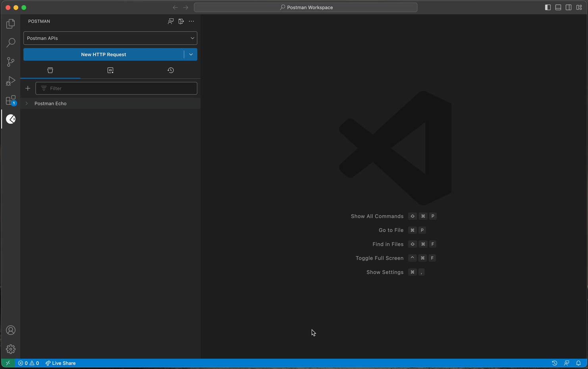Viewport: 588px width, 369px height.
Task: Start a Live Share session from the status bar
Action: point(60,363)
